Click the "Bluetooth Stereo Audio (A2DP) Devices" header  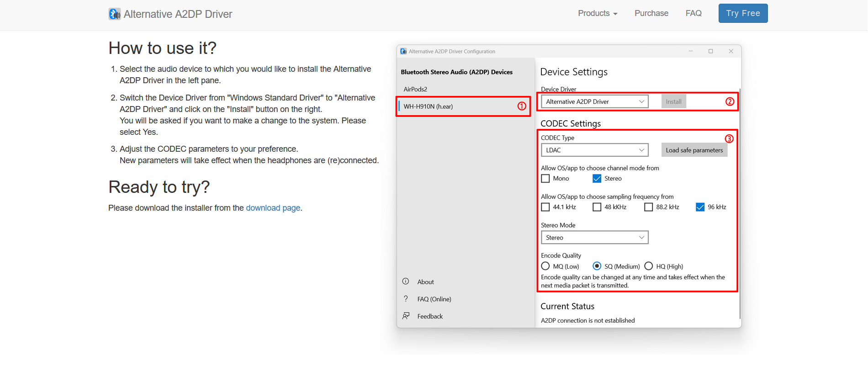(x=457, y=72)
